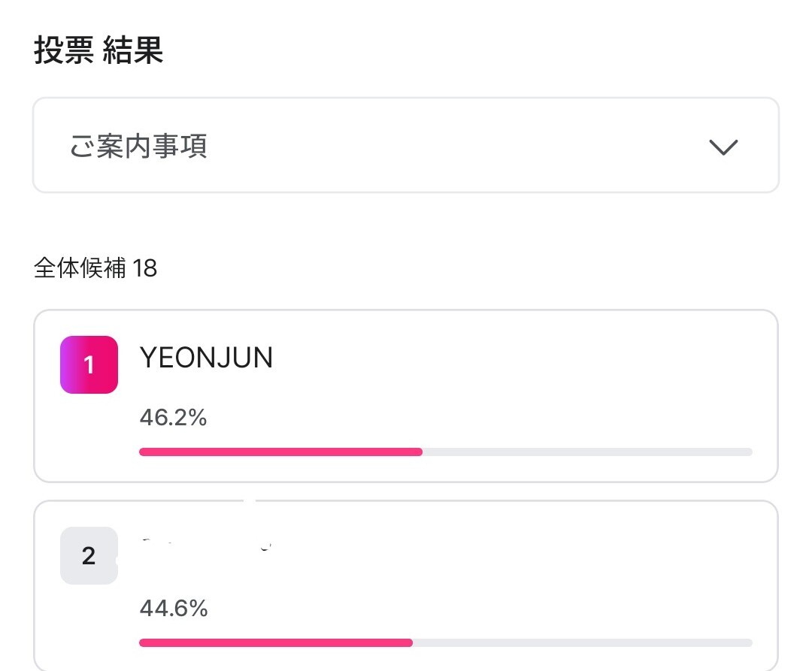
Task: Click the word 投票 in the page title
Action: coord(64,50)
